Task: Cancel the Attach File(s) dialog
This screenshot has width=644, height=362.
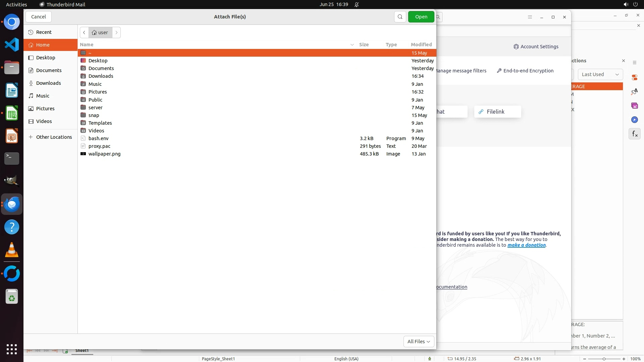Action: pos(39,17)
